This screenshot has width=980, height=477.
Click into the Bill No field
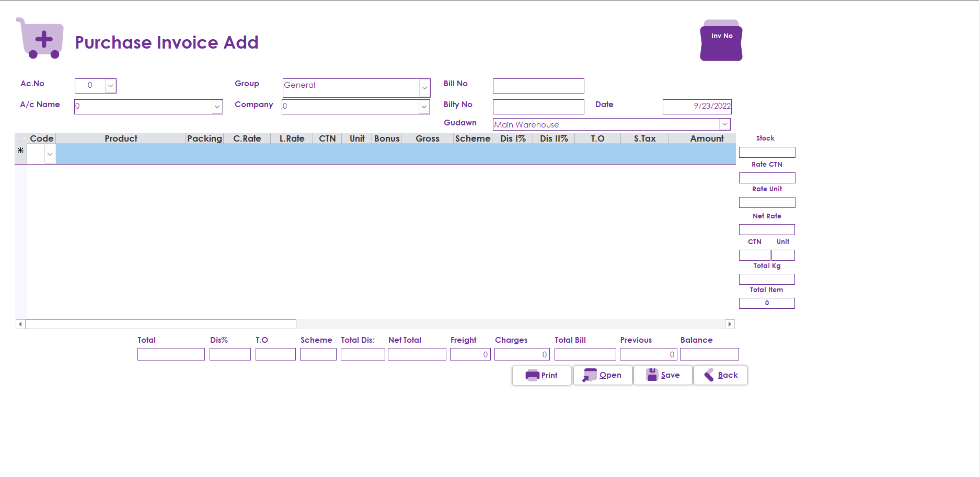pyautogui.click(x=538, y=86)
